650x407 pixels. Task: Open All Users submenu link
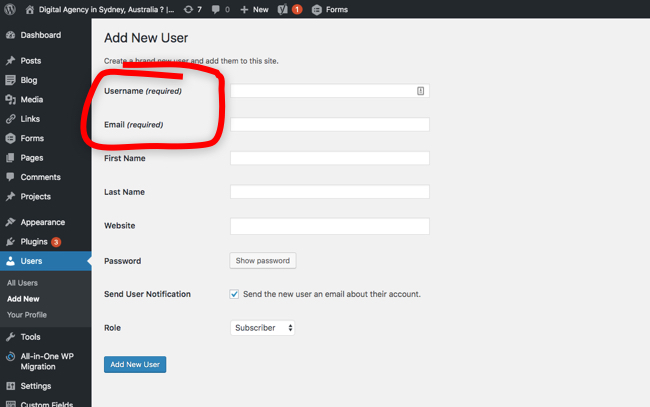tap(22, 283)
